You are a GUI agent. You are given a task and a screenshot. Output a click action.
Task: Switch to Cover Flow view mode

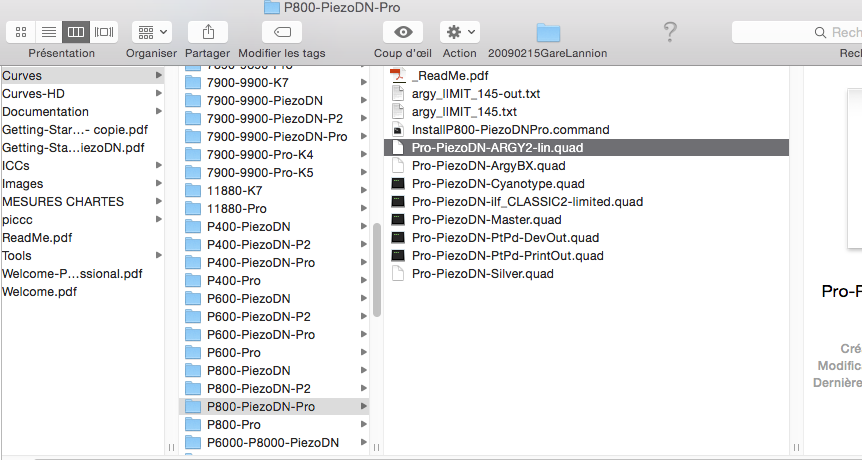[x=103, y=32]
